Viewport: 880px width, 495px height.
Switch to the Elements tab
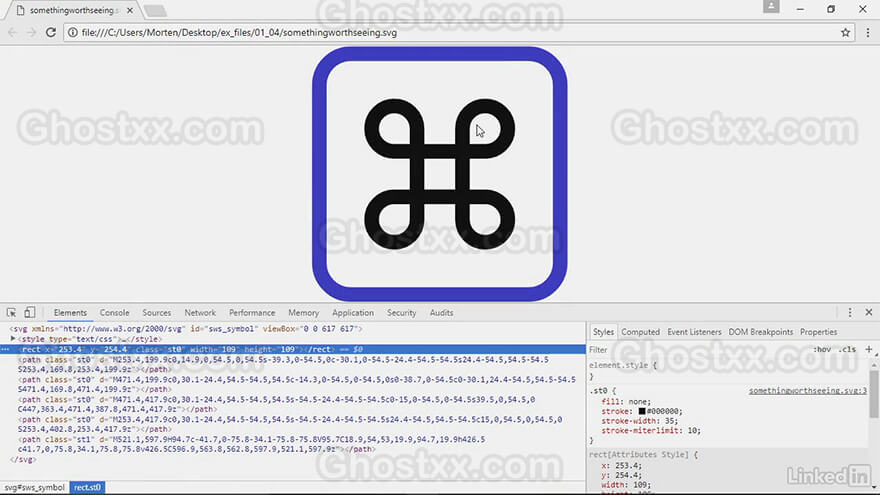tap(70, 313)
